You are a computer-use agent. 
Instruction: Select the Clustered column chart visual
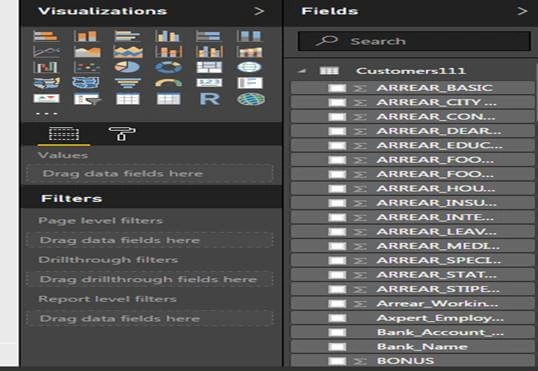click(x=168, y=36)
